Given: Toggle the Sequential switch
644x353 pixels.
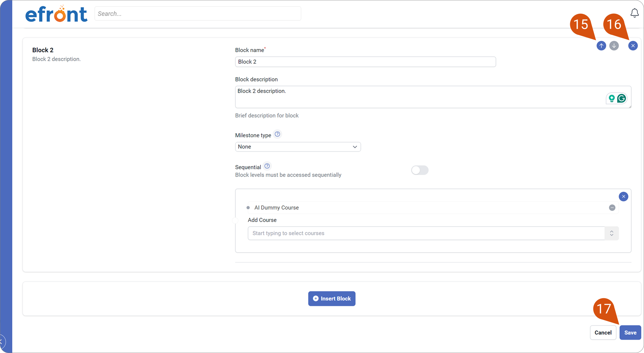Looking at the screenshot, I should (x=420, y=170).
